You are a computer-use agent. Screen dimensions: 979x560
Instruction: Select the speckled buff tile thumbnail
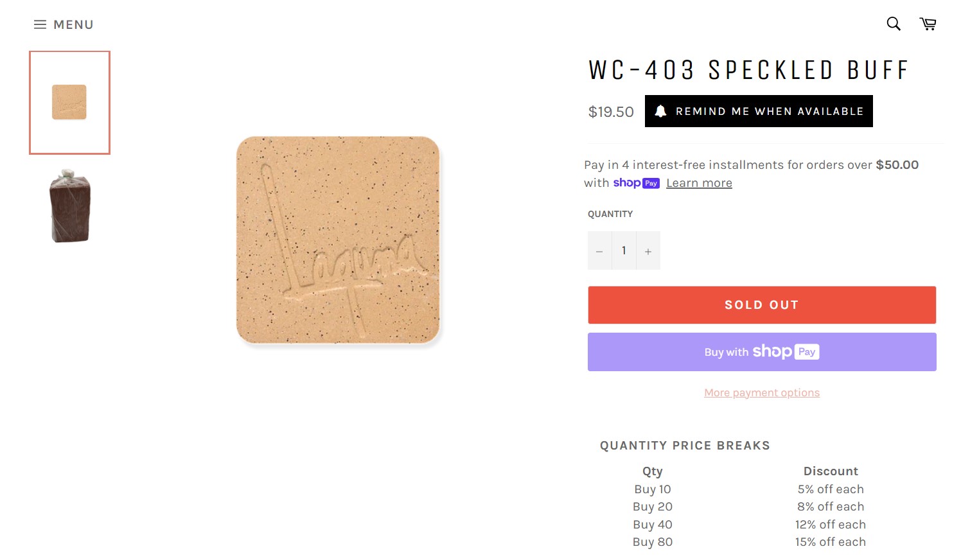(69, 103)
